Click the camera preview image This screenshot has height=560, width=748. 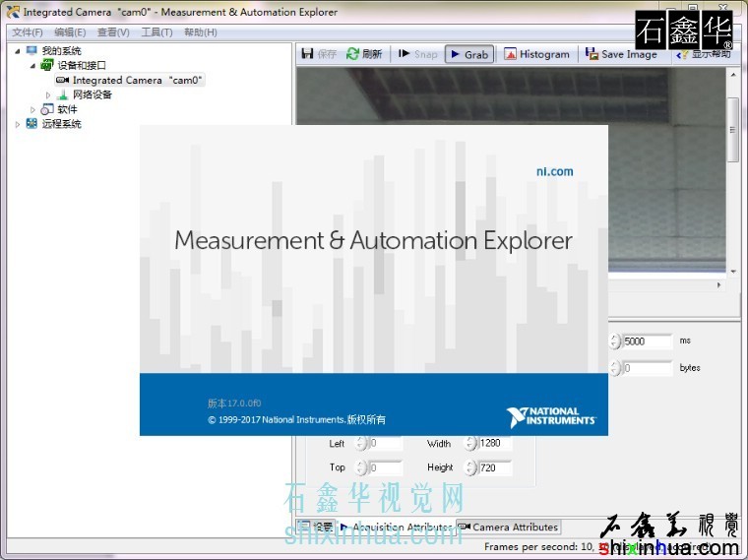(x=511, y=95)
